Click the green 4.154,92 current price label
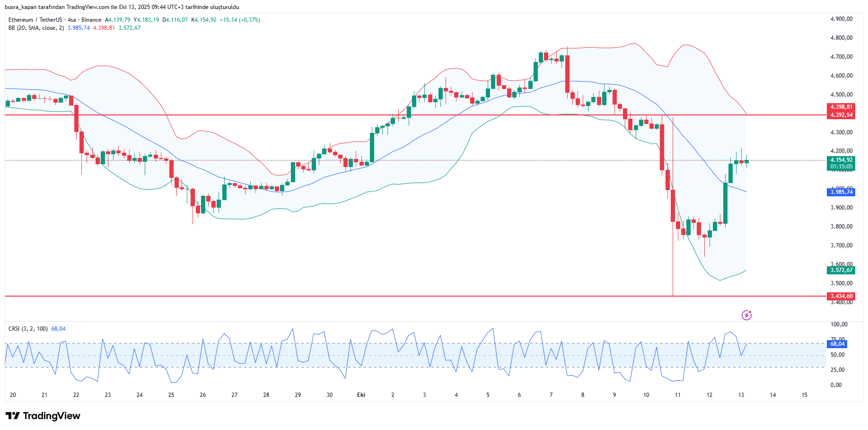 (842, 160)
